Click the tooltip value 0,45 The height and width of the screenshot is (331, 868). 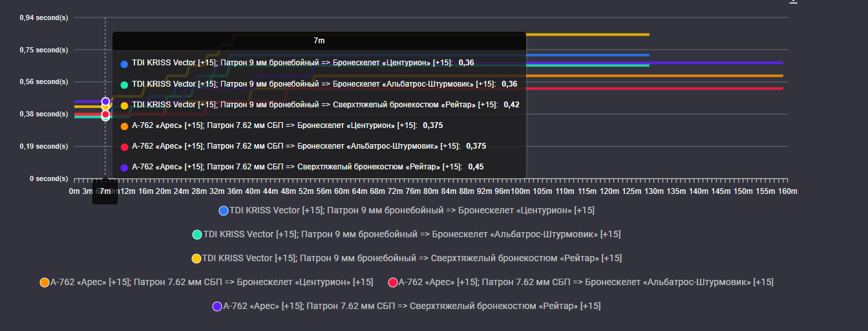tap(476, 167)
